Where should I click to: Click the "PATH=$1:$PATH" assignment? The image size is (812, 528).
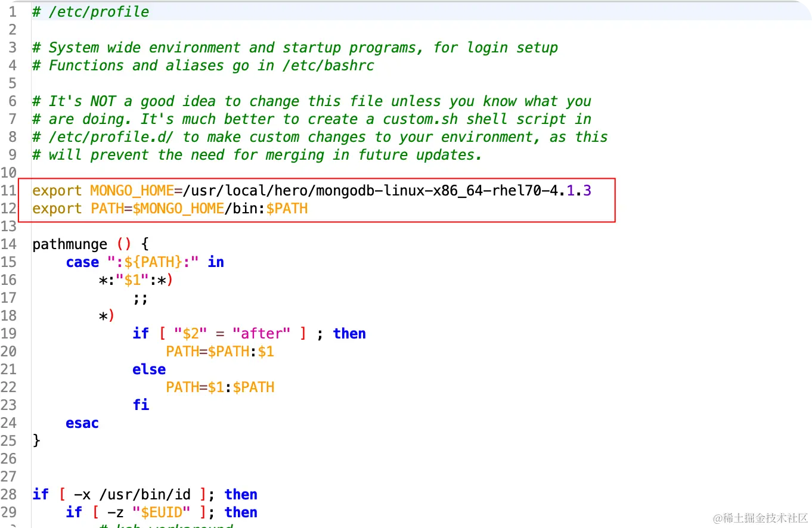220,387
